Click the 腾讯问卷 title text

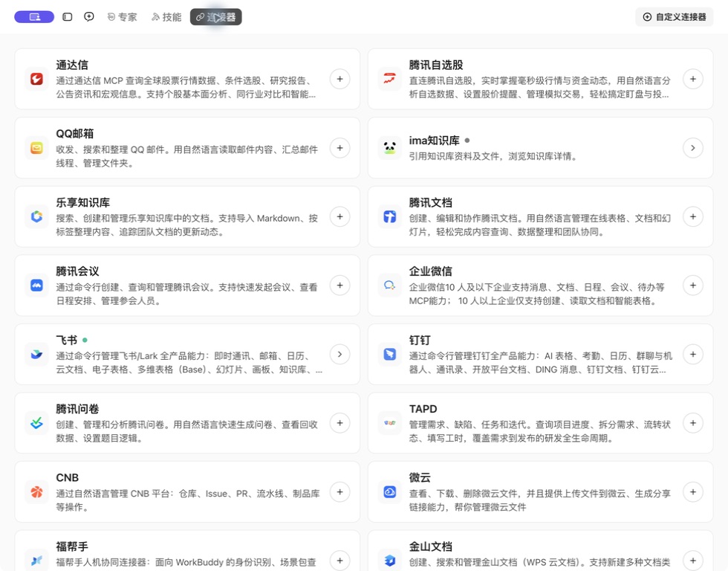point(77,409)
